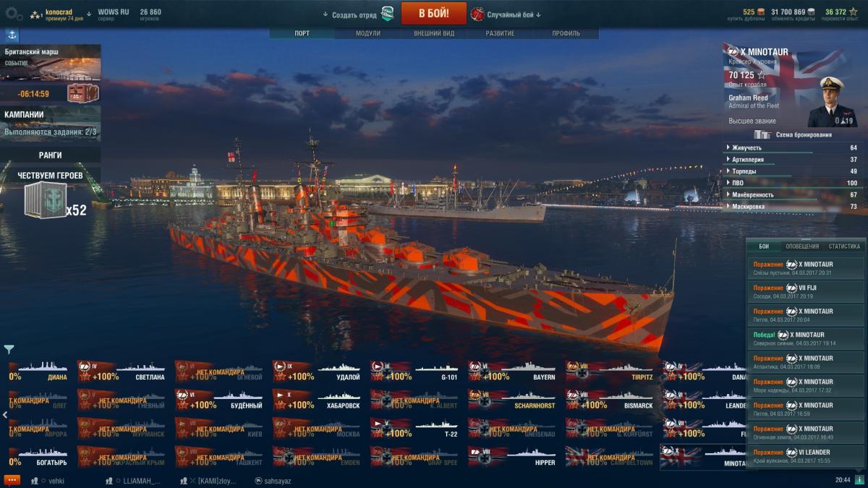The image size is (868, 488).
Task: Open the Случайный бой battle type dropdown
Action: click(506, 14)
